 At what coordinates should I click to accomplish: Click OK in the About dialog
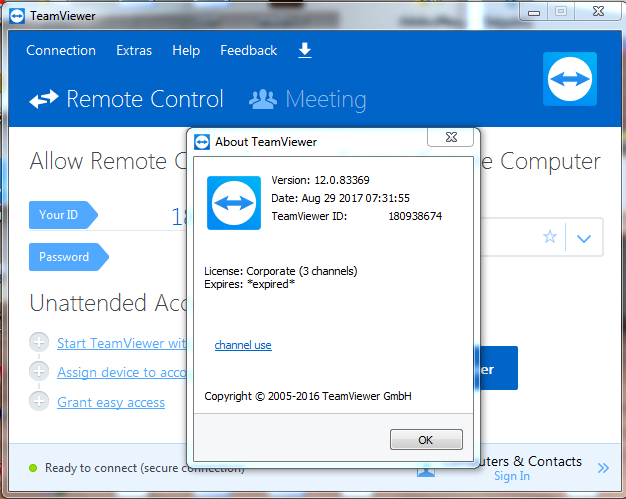(426, 440)
